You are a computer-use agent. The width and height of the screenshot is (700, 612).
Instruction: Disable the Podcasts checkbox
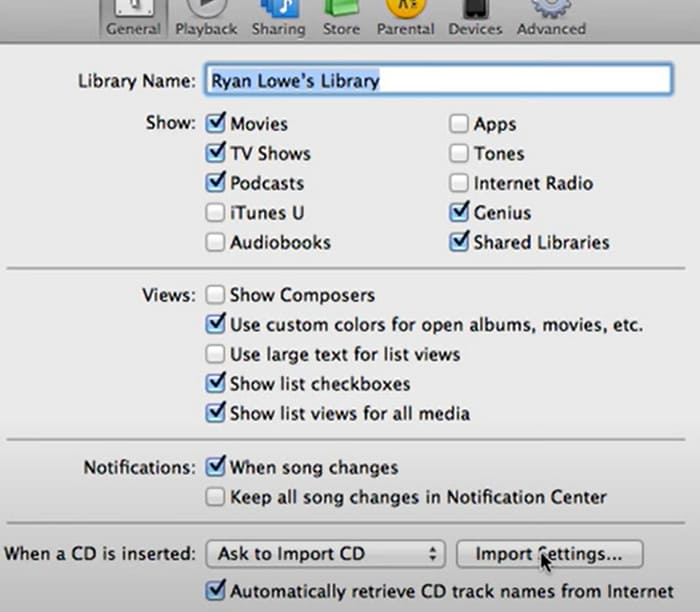[x=215, y=183]
